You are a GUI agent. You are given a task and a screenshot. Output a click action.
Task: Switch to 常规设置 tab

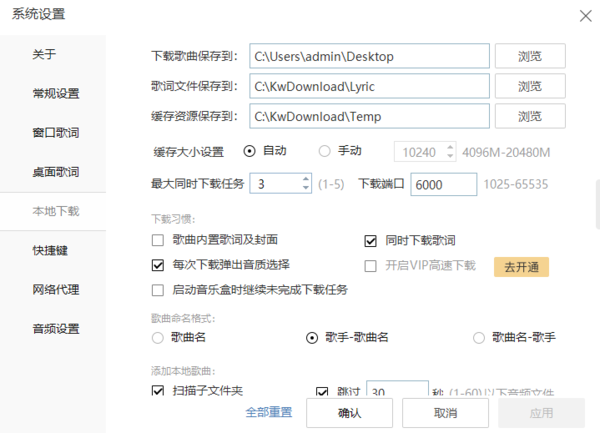pyautogui.click(x=55, y=94)
